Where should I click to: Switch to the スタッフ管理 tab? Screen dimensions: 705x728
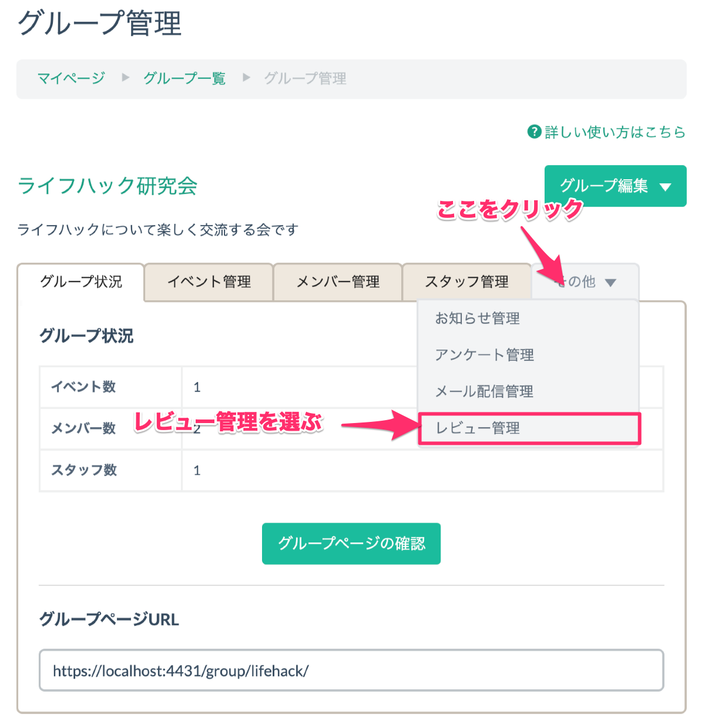point(466,282)
